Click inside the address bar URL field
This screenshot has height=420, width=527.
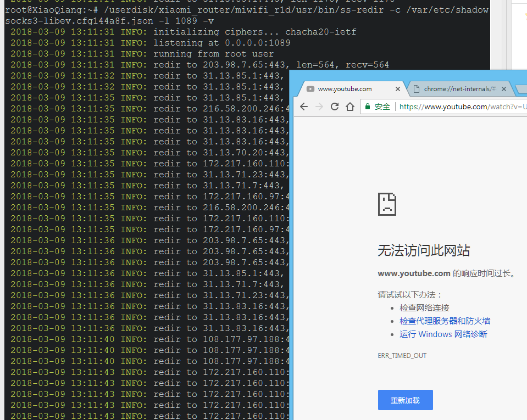pos(462,107)
